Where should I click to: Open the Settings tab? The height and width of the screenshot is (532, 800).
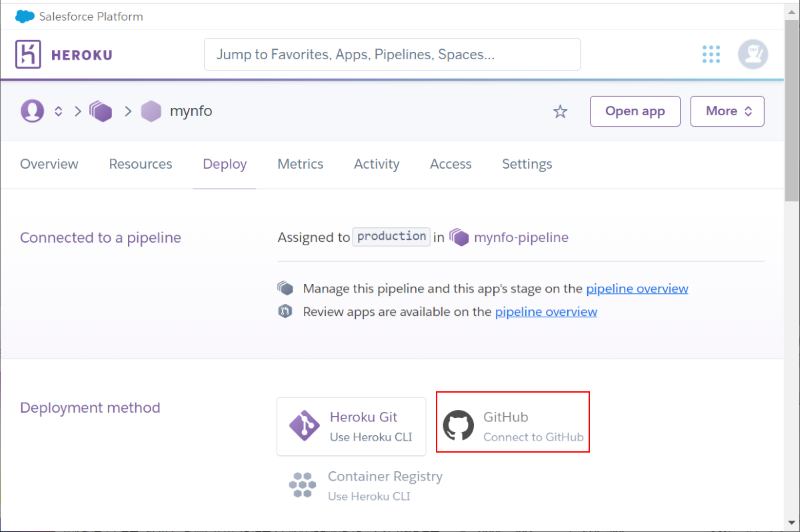pos(527,164)
